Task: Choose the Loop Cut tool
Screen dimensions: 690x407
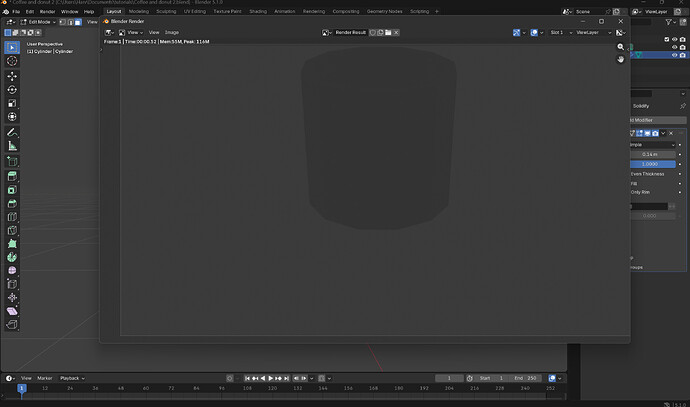Action: [12, 217]
